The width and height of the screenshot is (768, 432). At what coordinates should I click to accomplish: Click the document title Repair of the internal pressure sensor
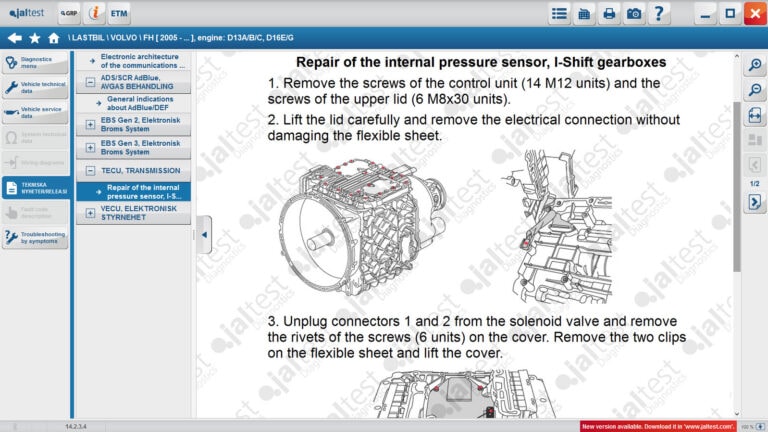coord(481,62)
